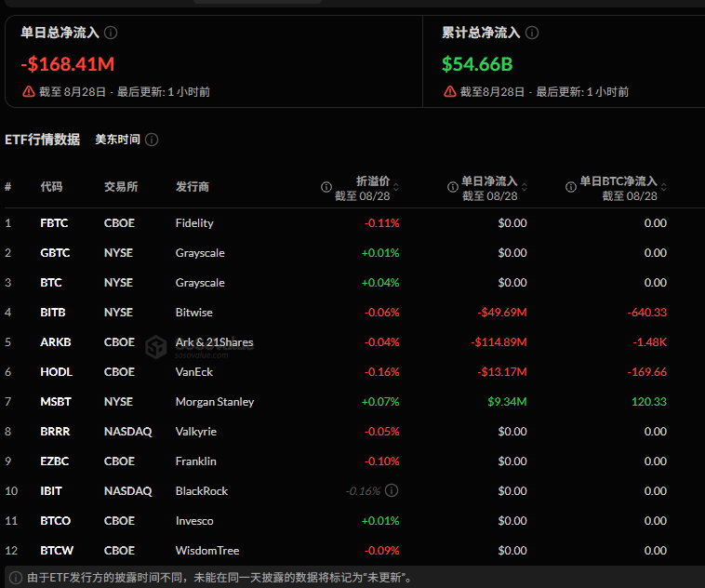The image size is (705, 588).
Task: Open the HODL ticker link
Action: 56,372
